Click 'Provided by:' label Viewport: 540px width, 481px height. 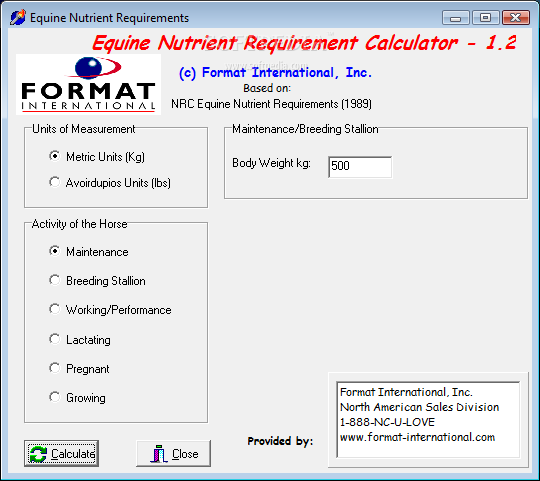(x=280, y=441)
